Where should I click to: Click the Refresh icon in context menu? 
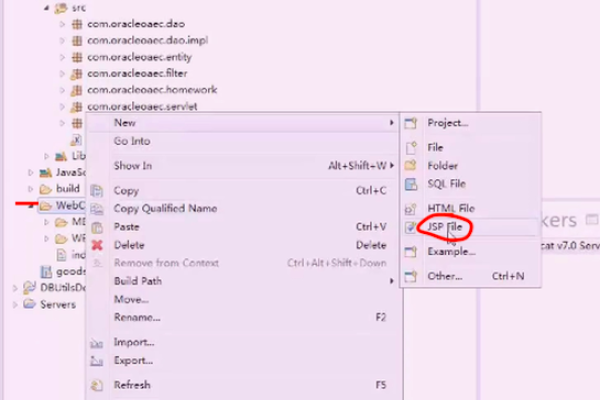click(x=97, y=385)
